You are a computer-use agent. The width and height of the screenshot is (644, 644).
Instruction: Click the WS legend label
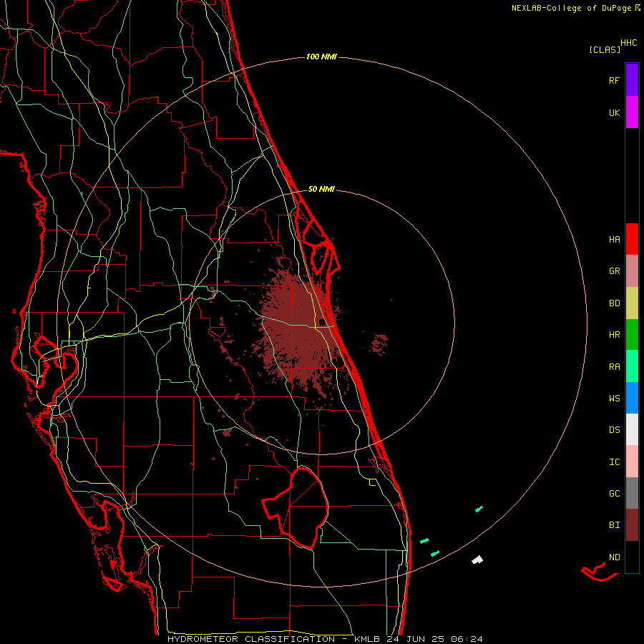tap(614, 399)
